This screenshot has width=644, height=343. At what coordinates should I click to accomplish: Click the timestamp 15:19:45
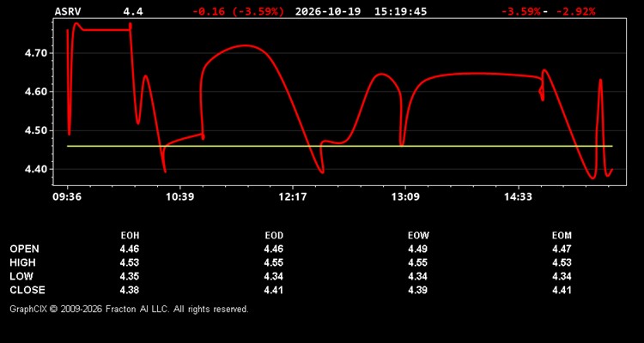[400, 11]
